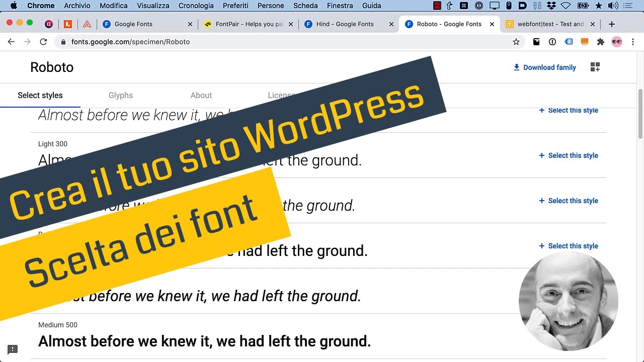Open the Glyphs section tab
644x362 pixels.
pyautogui.click(x=121, y=95)
